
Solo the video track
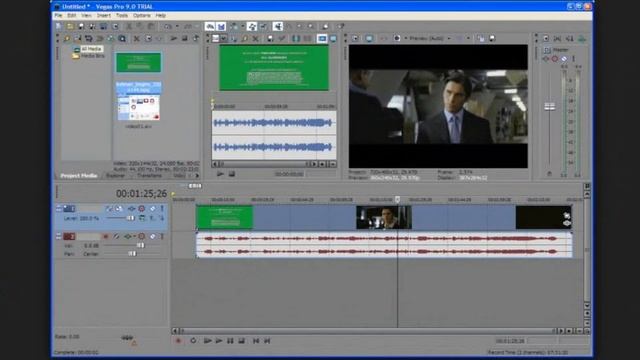[x=162, y=209]
